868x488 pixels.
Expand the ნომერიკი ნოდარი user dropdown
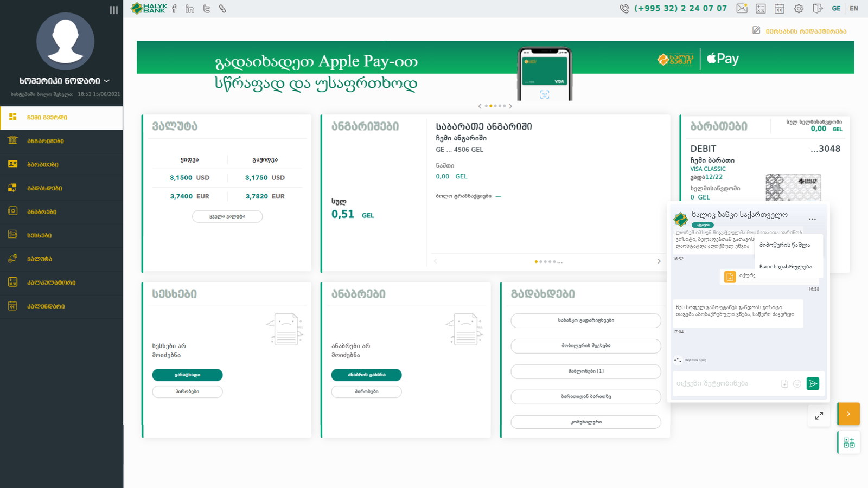point(65,81)
